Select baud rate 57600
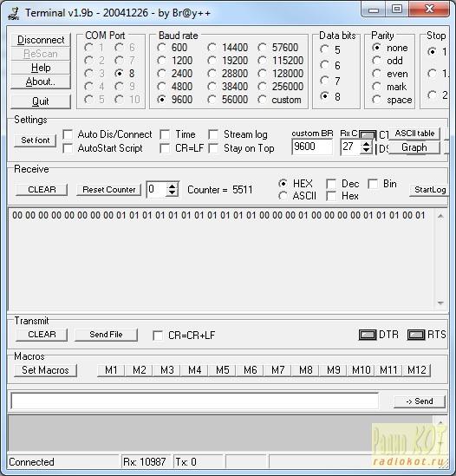Screen dimensions: 456x476 click(263, 48)
